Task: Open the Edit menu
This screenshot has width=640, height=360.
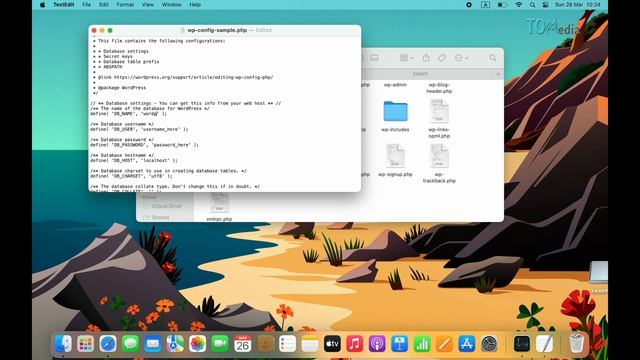Action: [104, 4]
